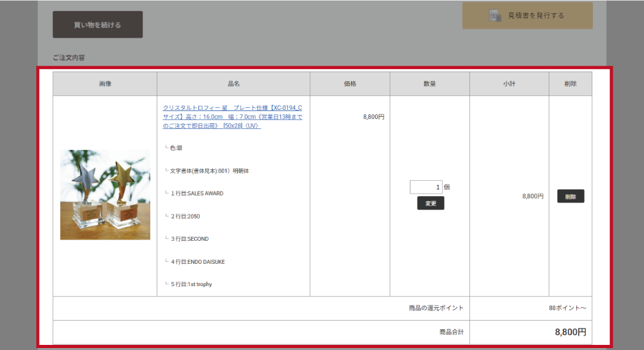Remove the item with the 削除 button

point(570,197)
